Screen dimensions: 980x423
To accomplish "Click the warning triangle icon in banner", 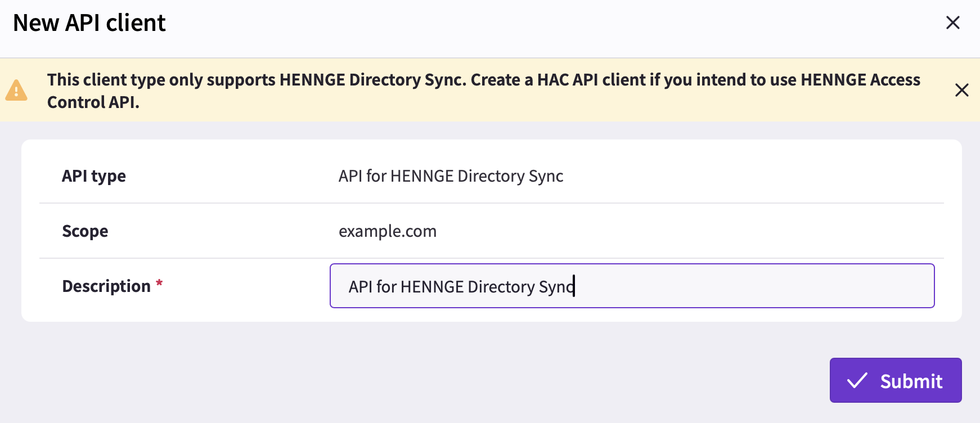I will pos(16,90).
